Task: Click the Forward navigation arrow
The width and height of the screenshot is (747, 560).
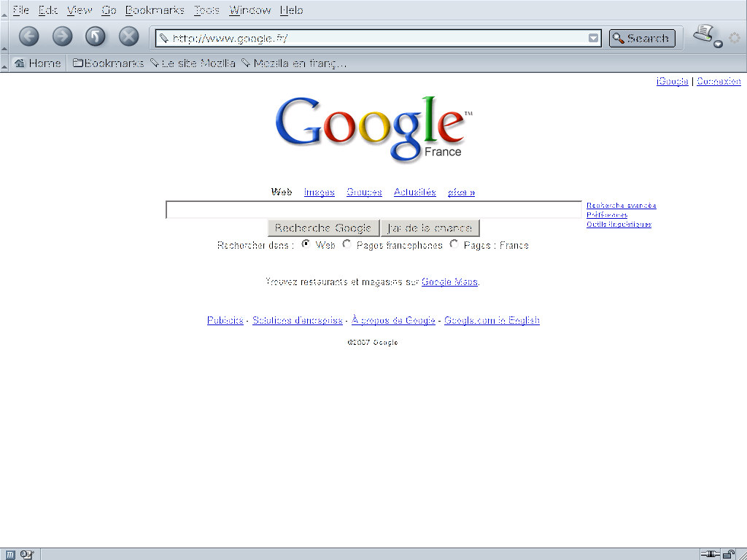Action: (x=62, y=36)
